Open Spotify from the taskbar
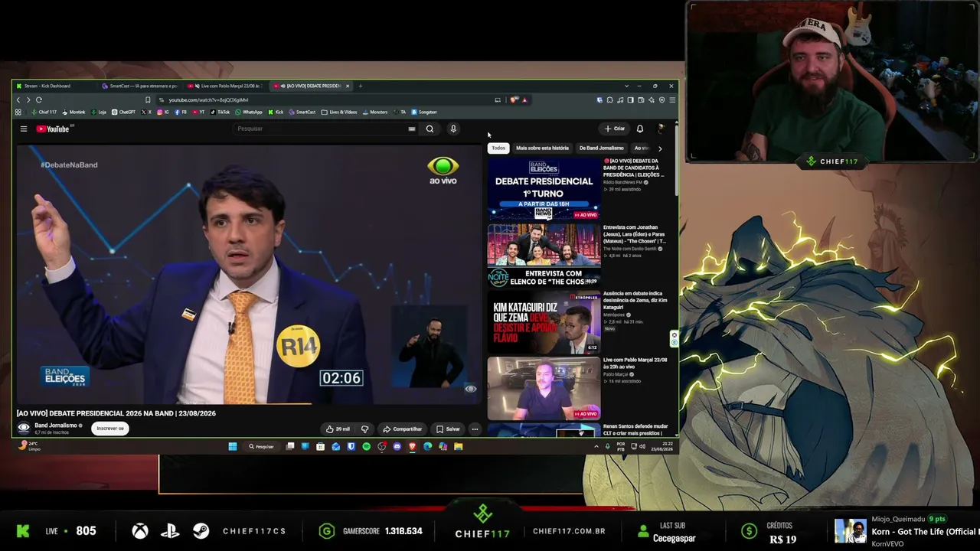 [x=366, y=446]
